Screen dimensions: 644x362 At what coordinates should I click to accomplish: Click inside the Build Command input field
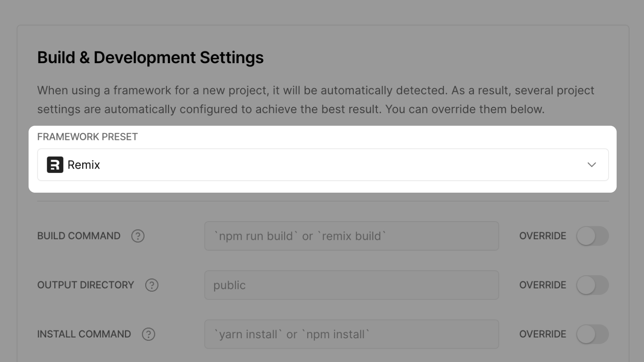(x=351, y=236)
